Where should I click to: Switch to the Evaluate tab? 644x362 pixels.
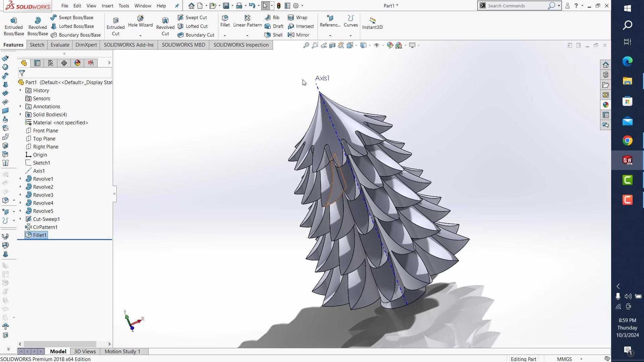pos(60,45)
